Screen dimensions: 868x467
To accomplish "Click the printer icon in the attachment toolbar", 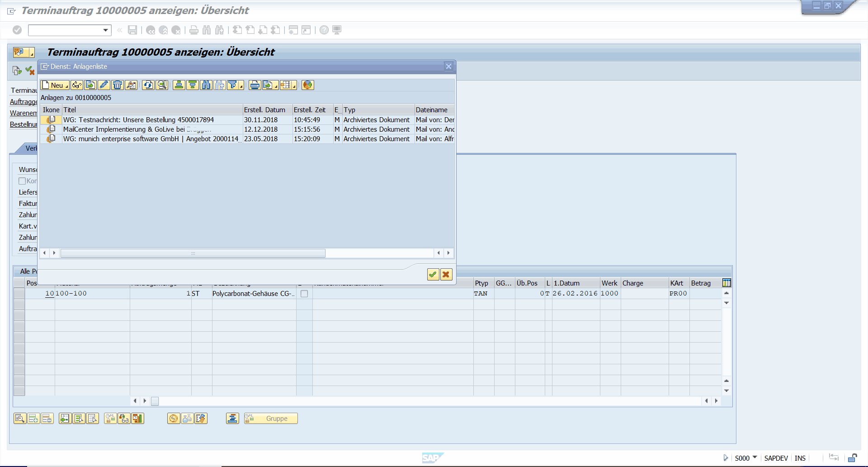I will pos(255,85).
